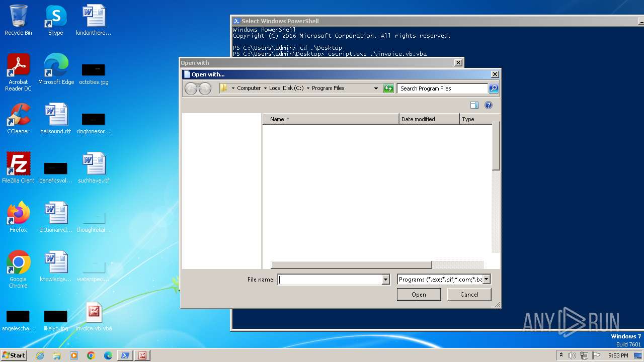The image size is (644, 362).
Task: Select octcities.jpg file on desktop
Action: 94,73
